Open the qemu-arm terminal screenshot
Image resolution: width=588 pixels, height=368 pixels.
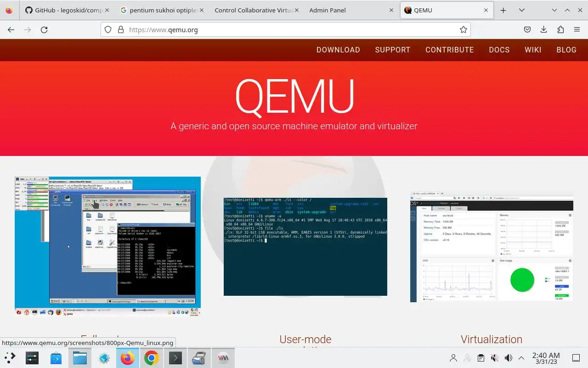tap(305, 247)
